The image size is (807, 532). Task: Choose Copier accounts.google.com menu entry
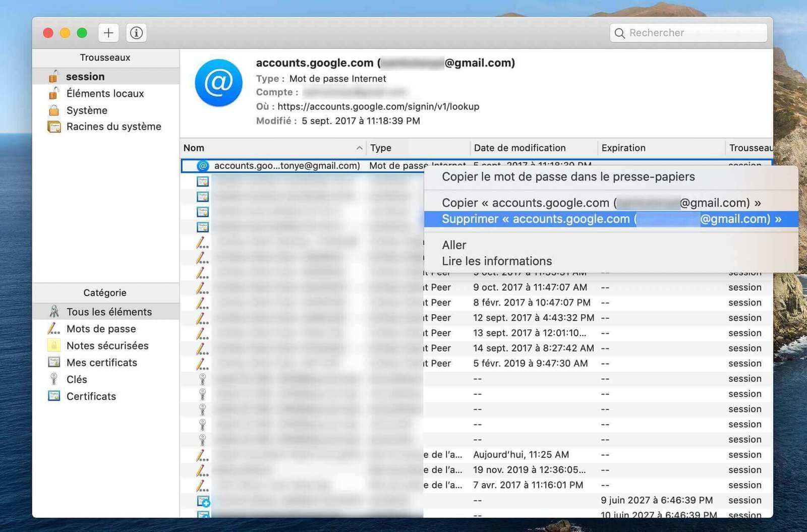click(611, 203)
